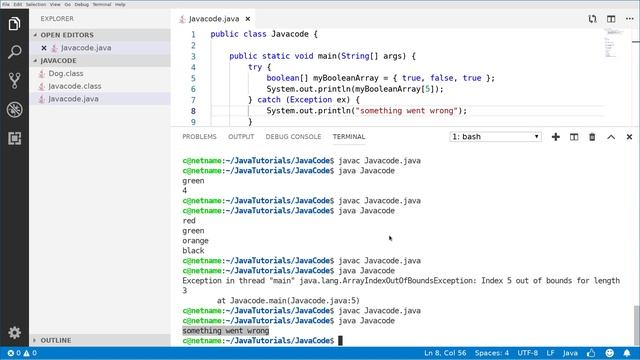Click the 'something went wrong' string in code
Viewport: 640px width, 360px height.
click(x=407, y=111)
